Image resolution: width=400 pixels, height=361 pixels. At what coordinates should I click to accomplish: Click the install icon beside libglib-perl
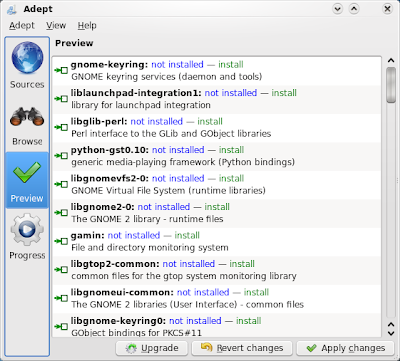61,127
